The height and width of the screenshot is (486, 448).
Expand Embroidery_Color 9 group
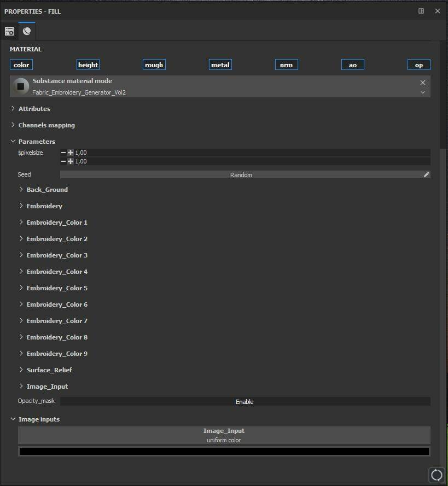21,354
